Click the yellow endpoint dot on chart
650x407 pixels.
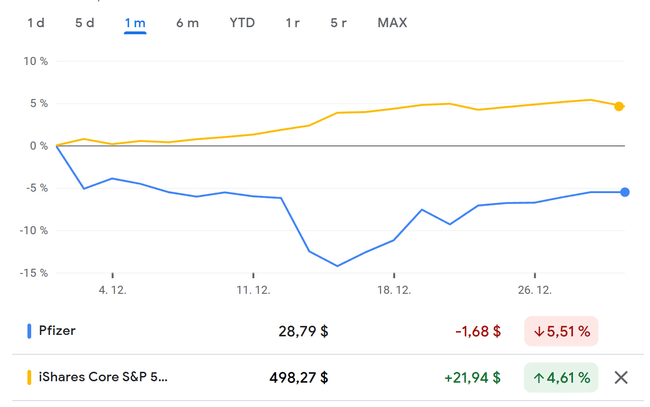coord(619,106)
